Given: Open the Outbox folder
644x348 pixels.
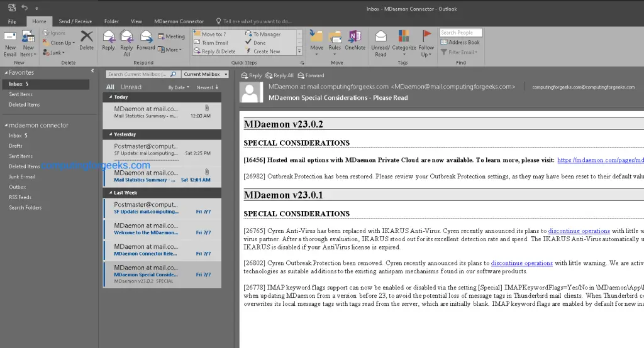Looking at the screenshot, I should tap(17, 187).
